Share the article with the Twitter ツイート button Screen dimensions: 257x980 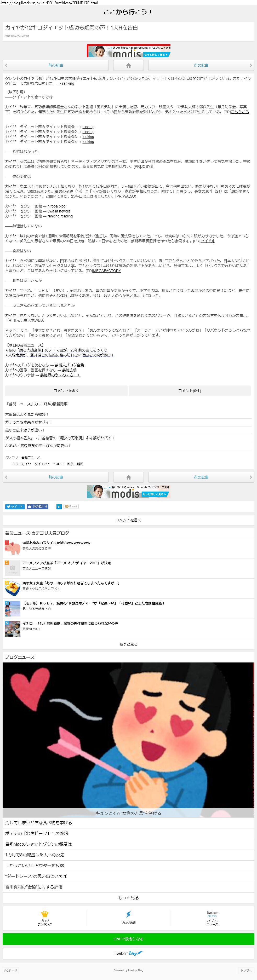coord(15,506)
